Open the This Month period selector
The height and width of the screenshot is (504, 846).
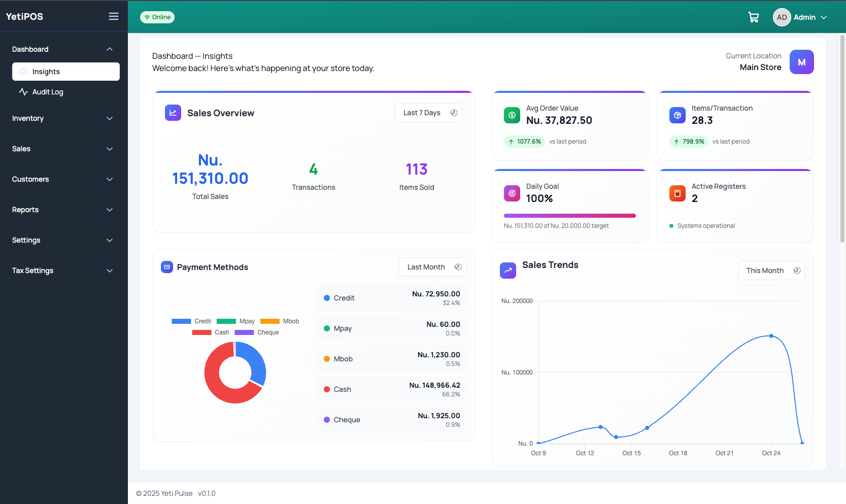(771, 270)
